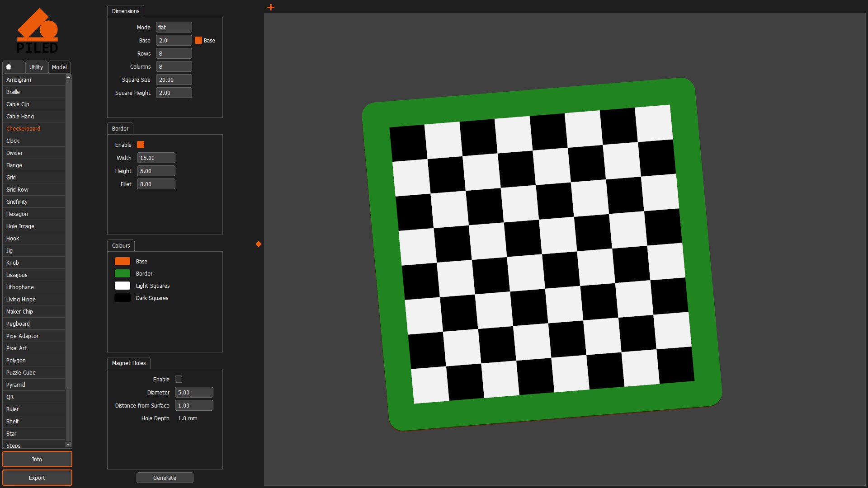This screenshot has height=488, width=868.
Task: Disable the Border Enable checkbox
Action: click(x=141, y=145)
